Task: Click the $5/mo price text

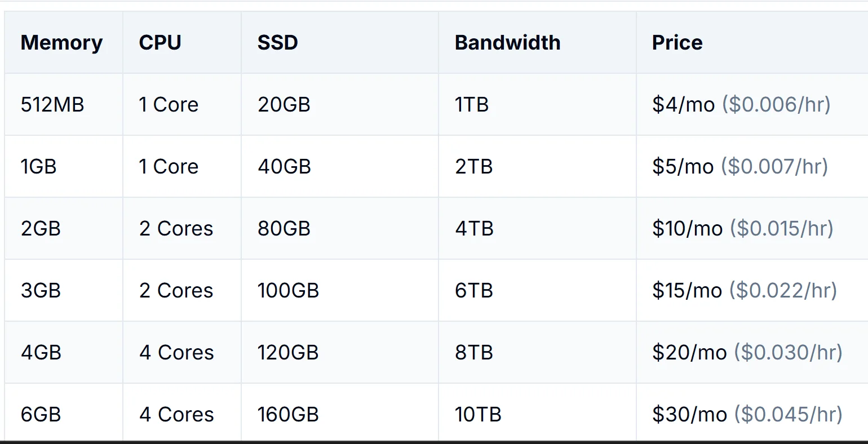Action: pos(683,167)
